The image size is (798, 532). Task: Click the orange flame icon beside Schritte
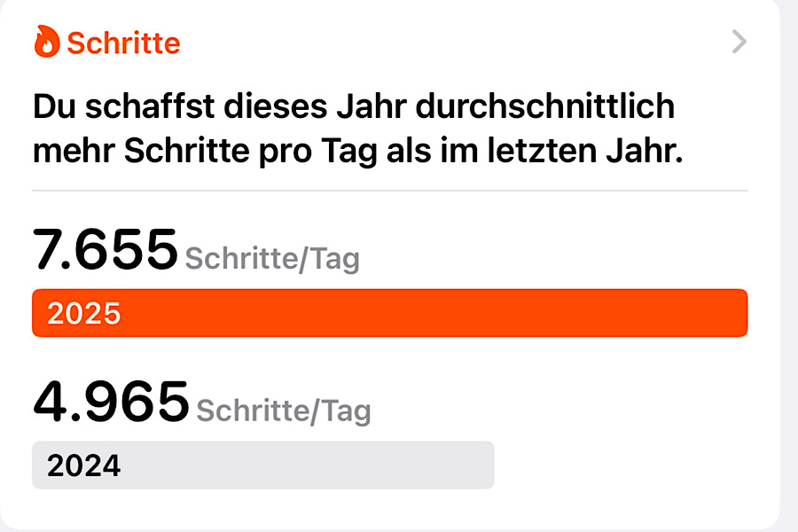coord(47,42)
